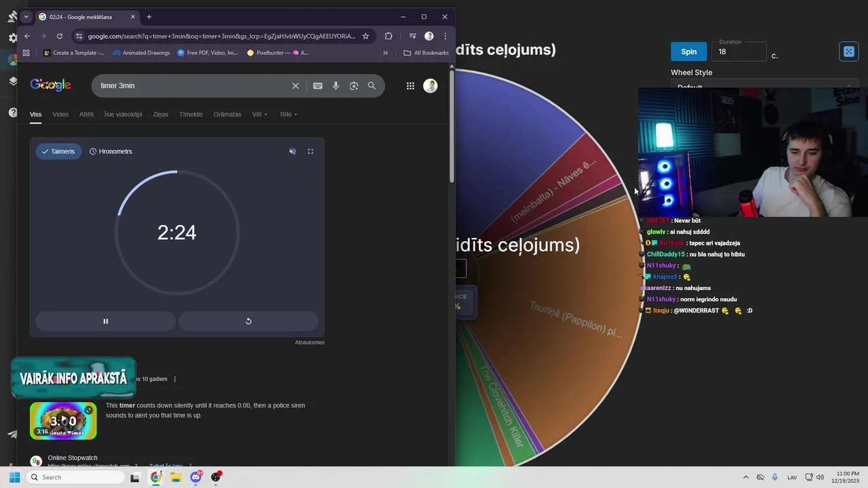Open the volume control in system tray
The width and height of the screenshot is (868, 488).
click(x=820, y=477)
